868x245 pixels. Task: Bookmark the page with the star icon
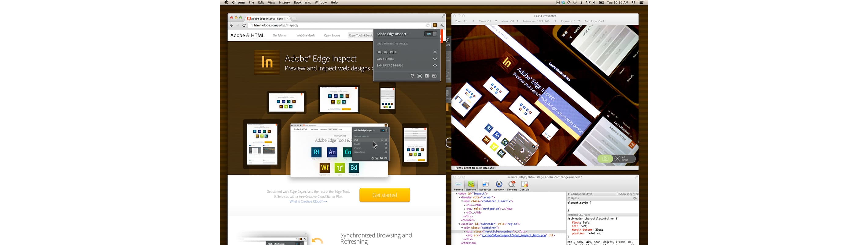(x=428, y=25)
